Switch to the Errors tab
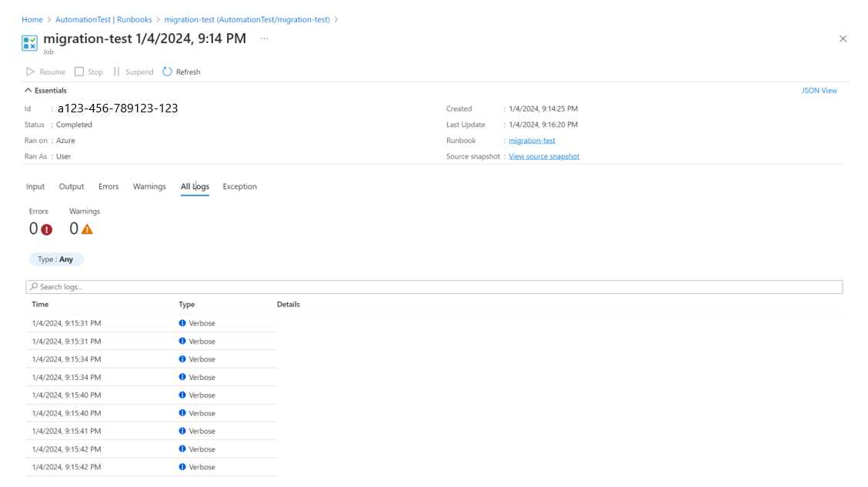This screenshot has width=868, height=487. [x=108, y=186]
